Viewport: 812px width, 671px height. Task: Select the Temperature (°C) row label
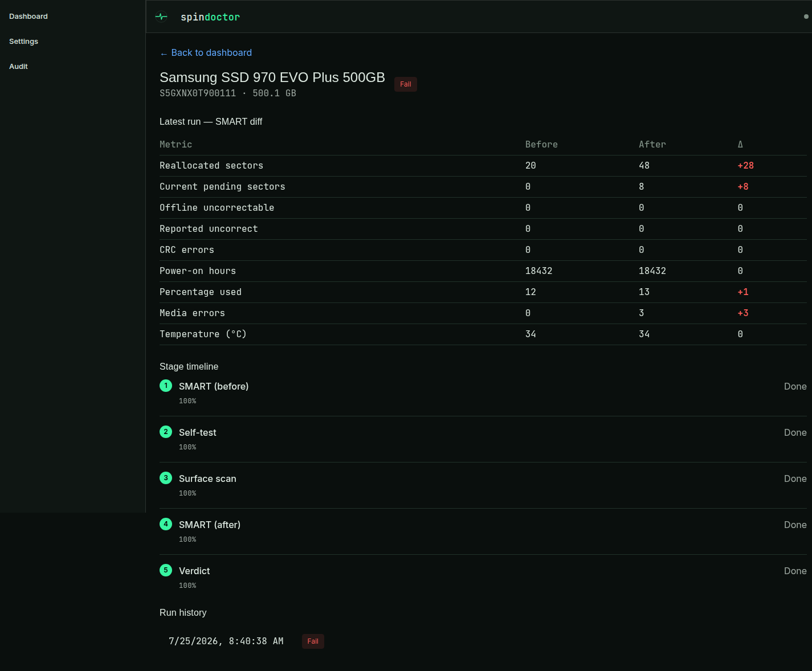203,334
